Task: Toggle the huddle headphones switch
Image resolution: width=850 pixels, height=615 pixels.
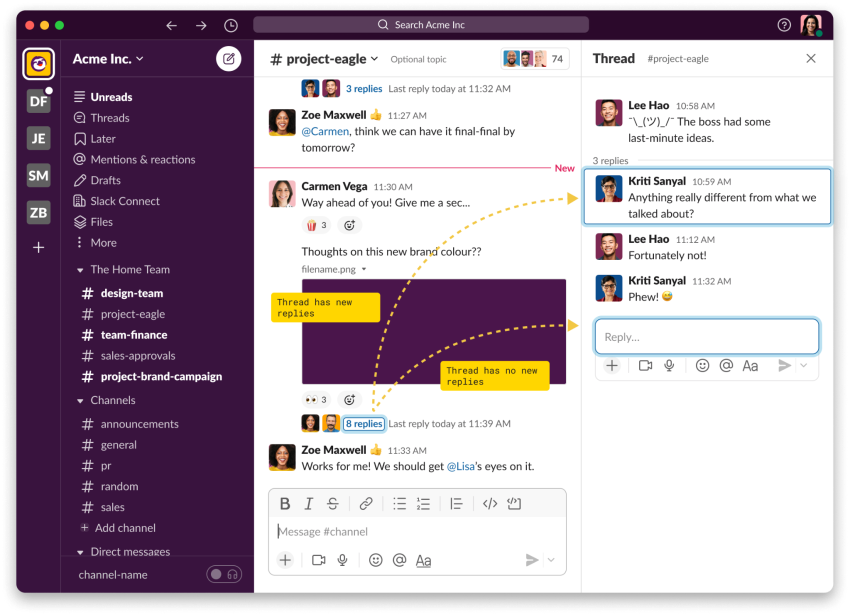Action: [x=224, y=574]
